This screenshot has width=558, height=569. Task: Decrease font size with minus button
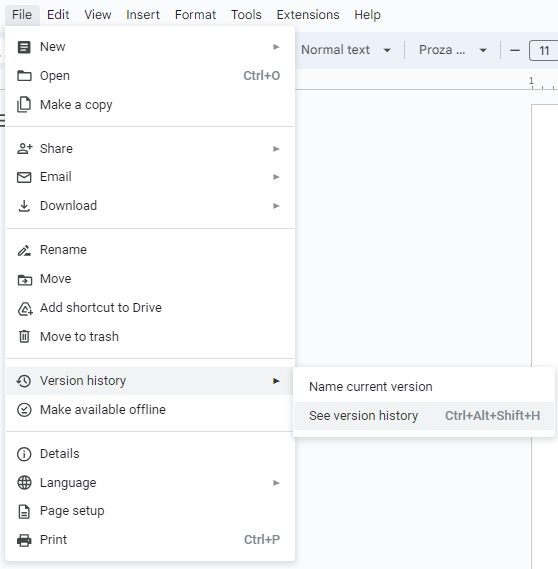[x=515, y=50]
